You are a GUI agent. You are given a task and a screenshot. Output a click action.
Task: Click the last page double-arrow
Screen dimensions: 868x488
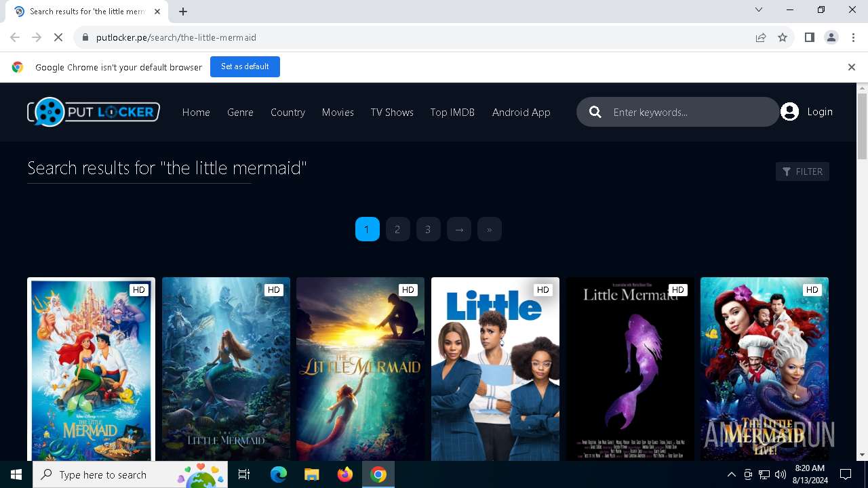[490, 229]
